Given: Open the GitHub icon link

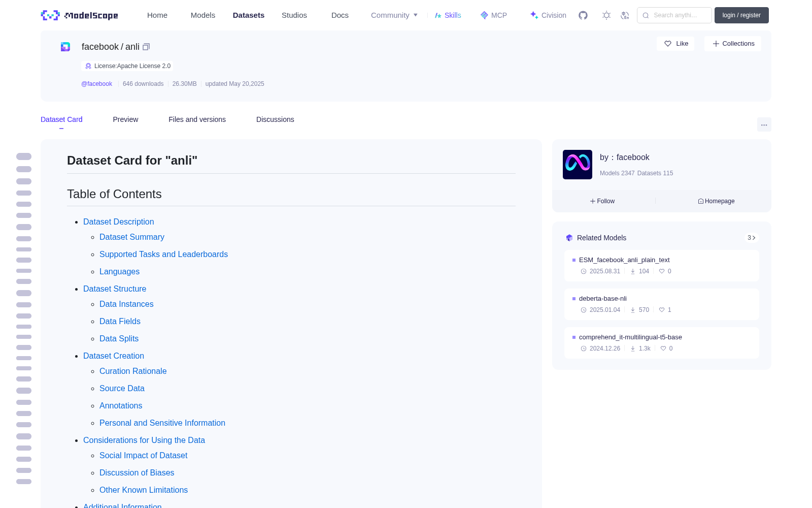Looking at the screenshot, I should (583, 15).
